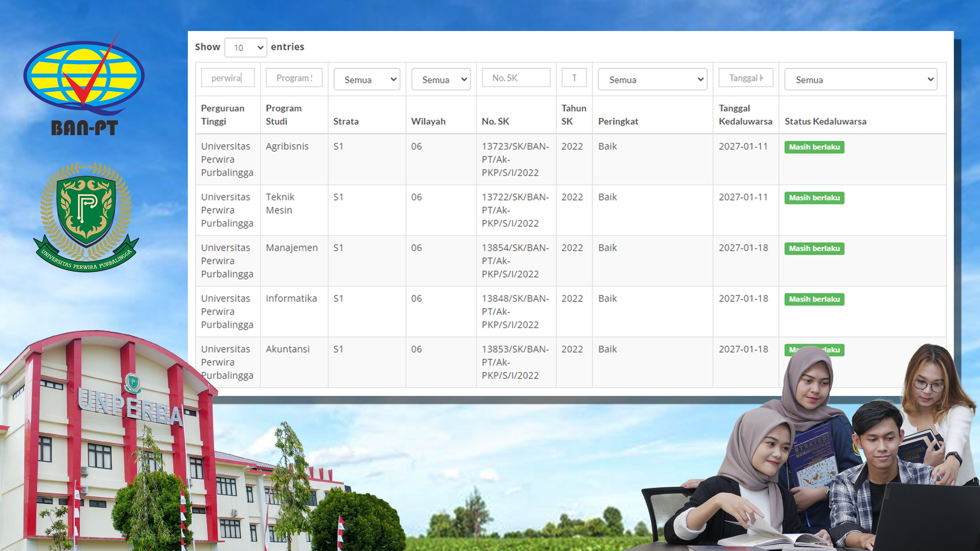Click the Tanggal Kedaluwarsa filter input
The width and height of the screenshot is (980, 551).
tap(746, 78)
